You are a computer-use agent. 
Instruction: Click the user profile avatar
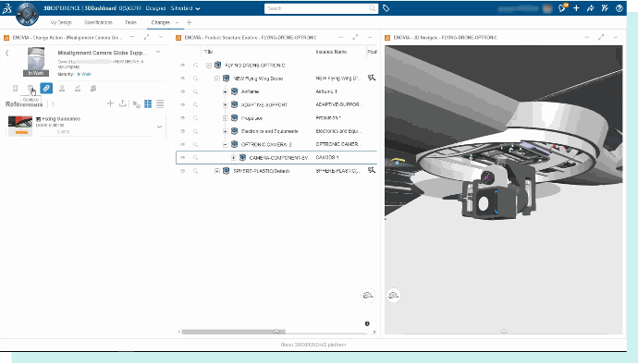[x=547, y=8]
